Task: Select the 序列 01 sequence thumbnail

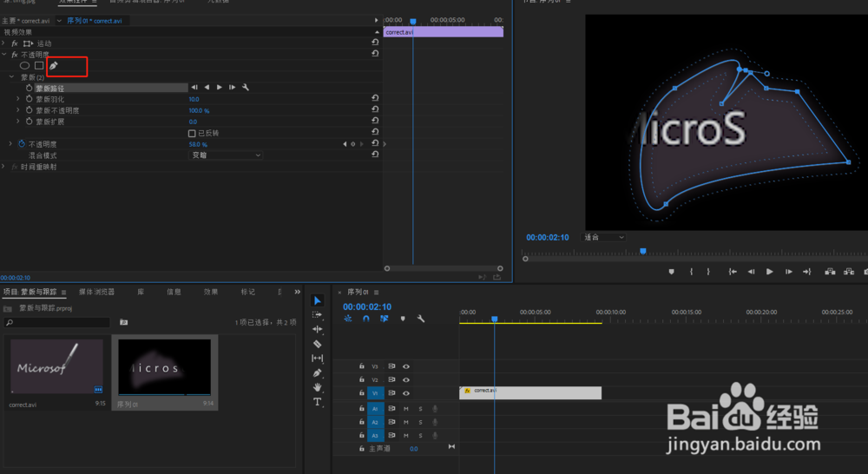Action: pos(164,367)
